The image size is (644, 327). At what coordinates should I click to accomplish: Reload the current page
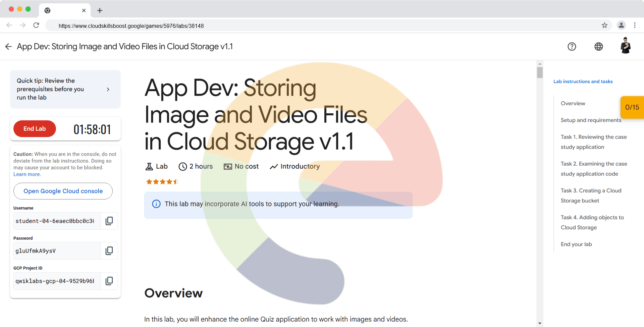(x=36, y=25)
